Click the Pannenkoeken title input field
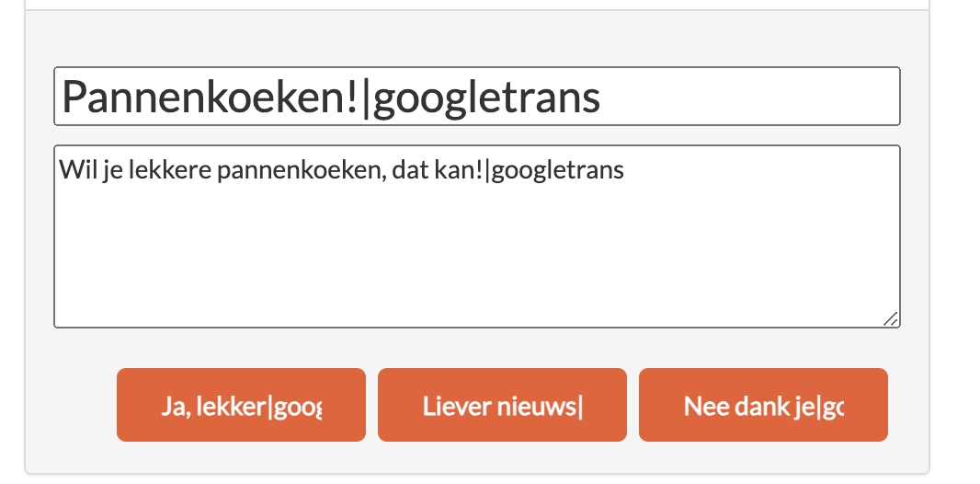The image size is (980, 484). coord(476,97)
